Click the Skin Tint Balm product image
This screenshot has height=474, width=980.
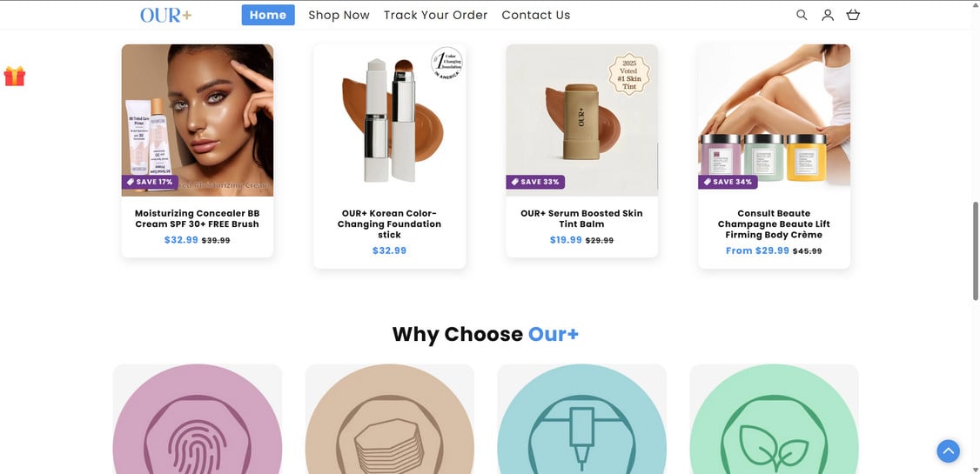point(581,120)
